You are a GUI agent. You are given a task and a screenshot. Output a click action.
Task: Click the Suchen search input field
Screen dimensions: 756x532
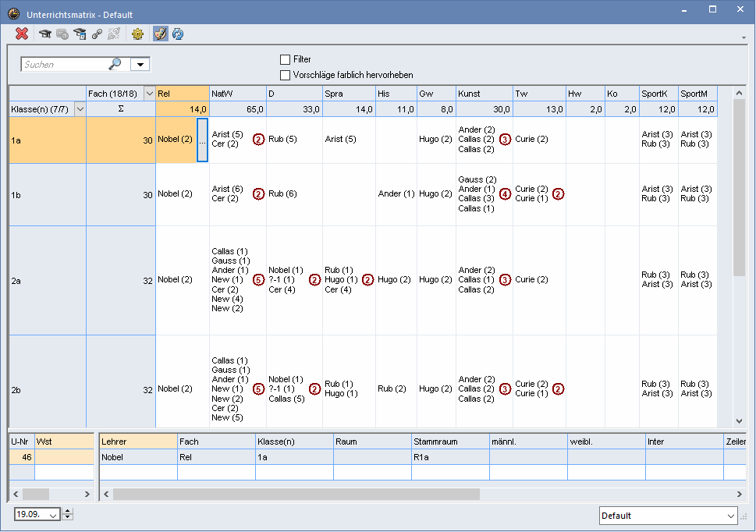(x=65, y=64)
